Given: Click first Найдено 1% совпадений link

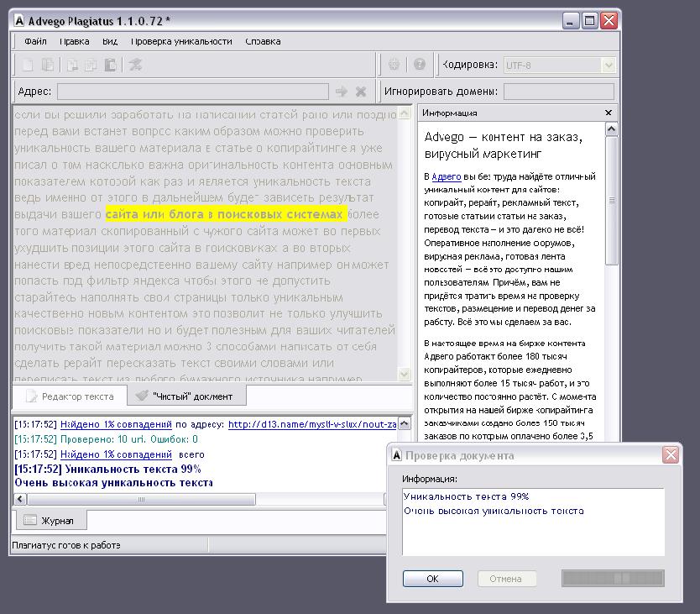Looking at the screenshot, I should [x=116, y=424].
